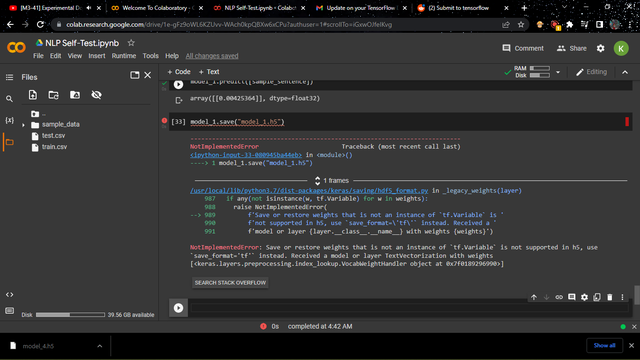Viewport: 640px width, 360px height.
Task: Click SEARCH STACK OVERFLOW button
Action: pyautogui.click(x=230, y=282)
